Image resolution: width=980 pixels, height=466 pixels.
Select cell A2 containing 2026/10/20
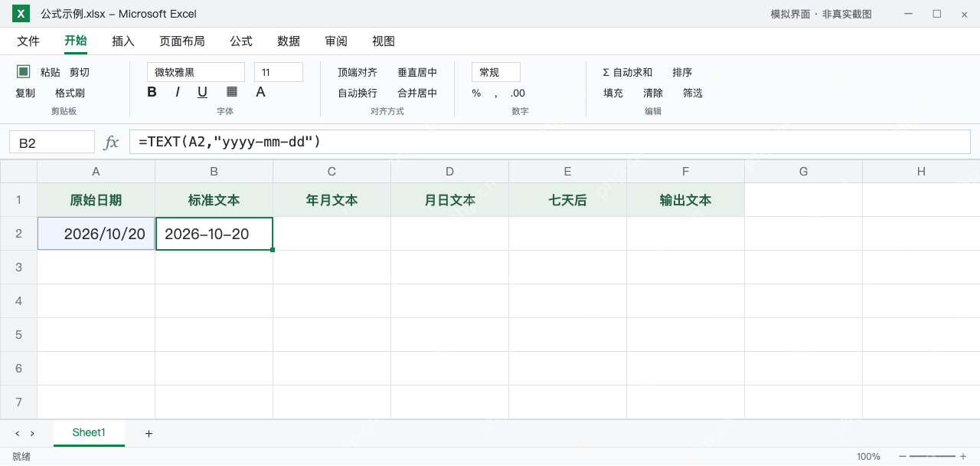(x=96, y=234)
